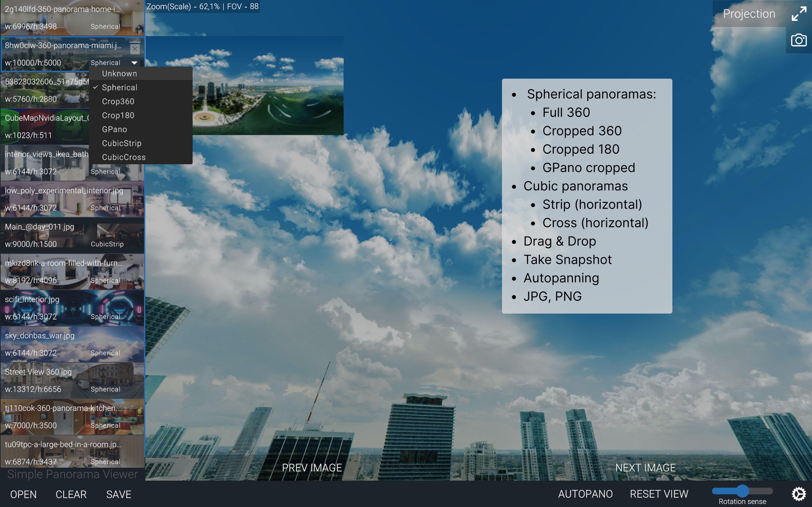This screenshot has height=507, width=812.
Task: Toggle fullscreen with the expand arrows icon
Action: 799,14
